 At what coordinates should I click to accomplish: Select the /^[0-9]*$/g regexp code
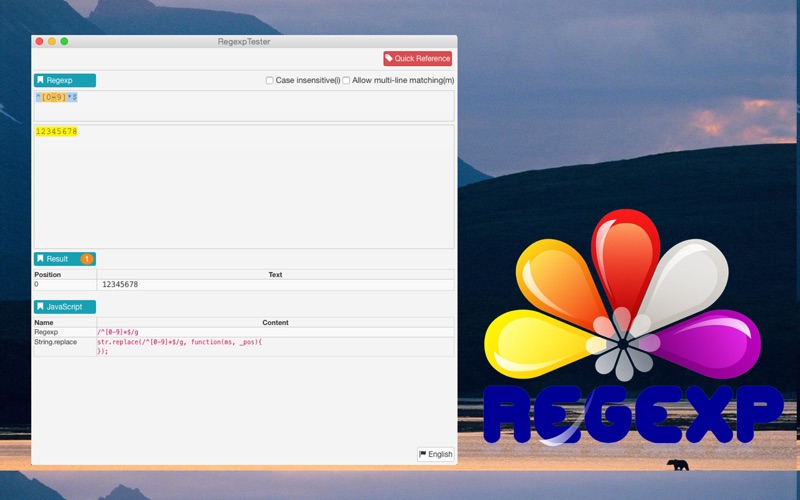coord(118,332)
